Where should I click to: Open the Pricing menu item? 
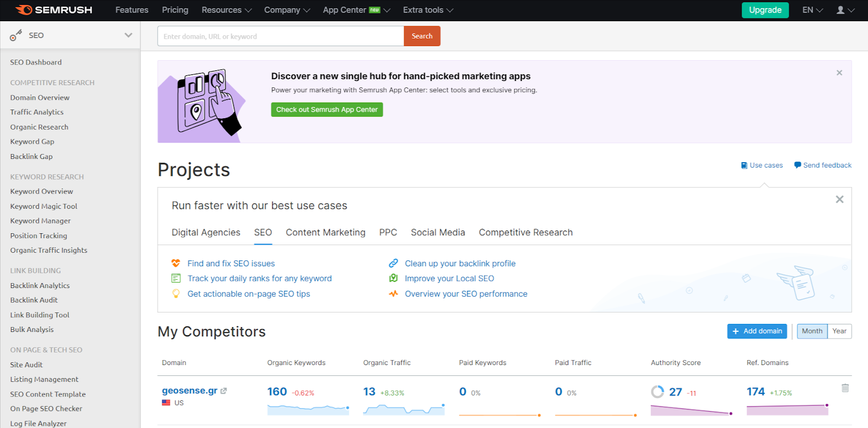175,10
